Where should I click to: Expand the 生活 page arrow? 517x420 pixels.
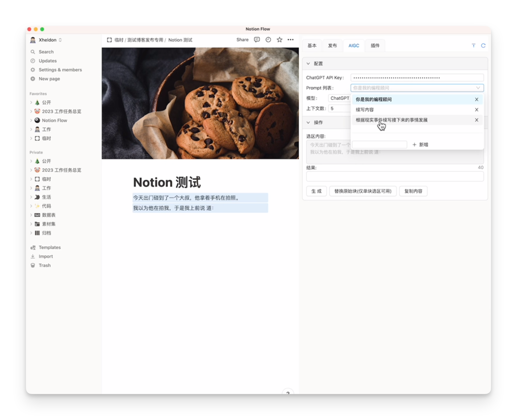tap(31, 197)
